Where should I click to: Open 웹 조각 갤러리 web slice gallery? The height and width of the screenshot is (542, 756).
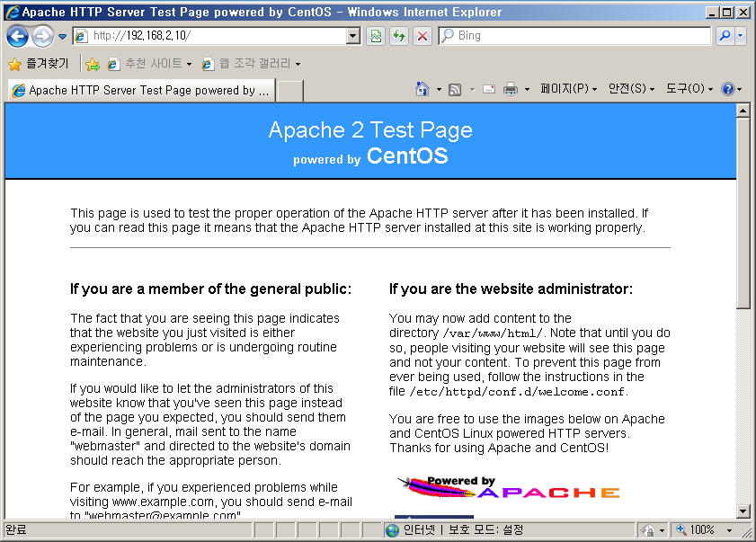pos(251,64)
